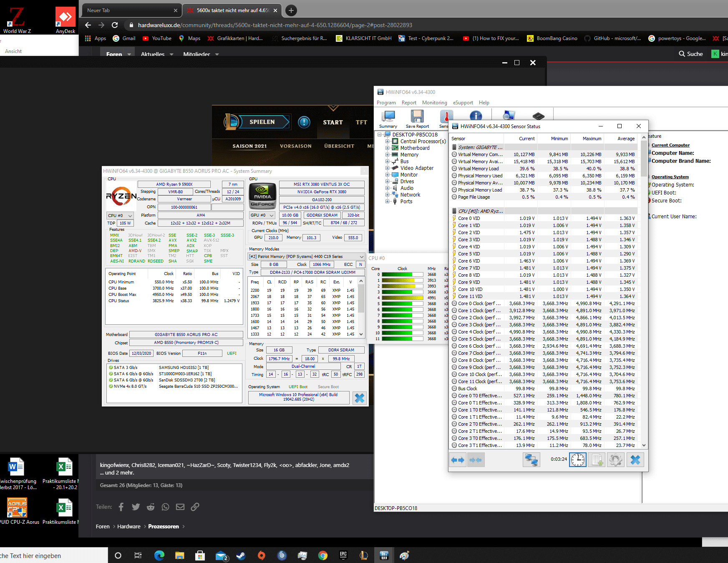Open Hardware breadcrumb link

point(129,527)
